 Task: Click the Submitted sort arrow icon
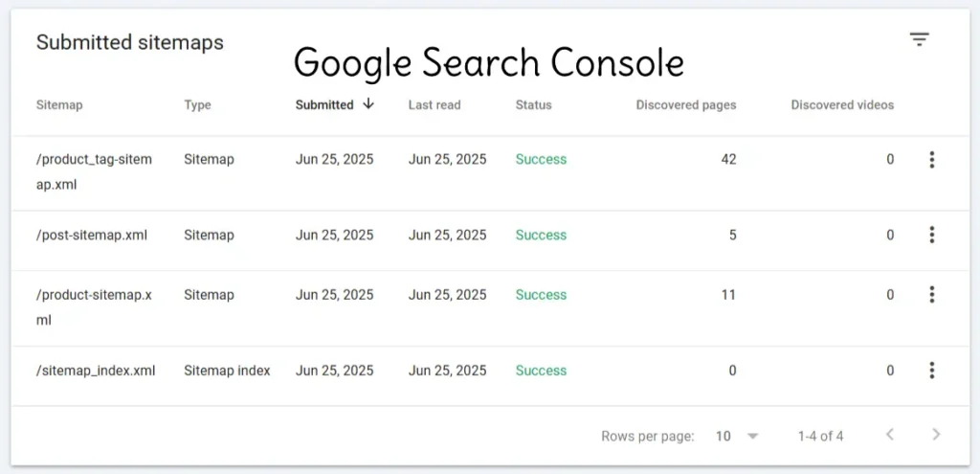pyautogui.click(x=368, y=104)
